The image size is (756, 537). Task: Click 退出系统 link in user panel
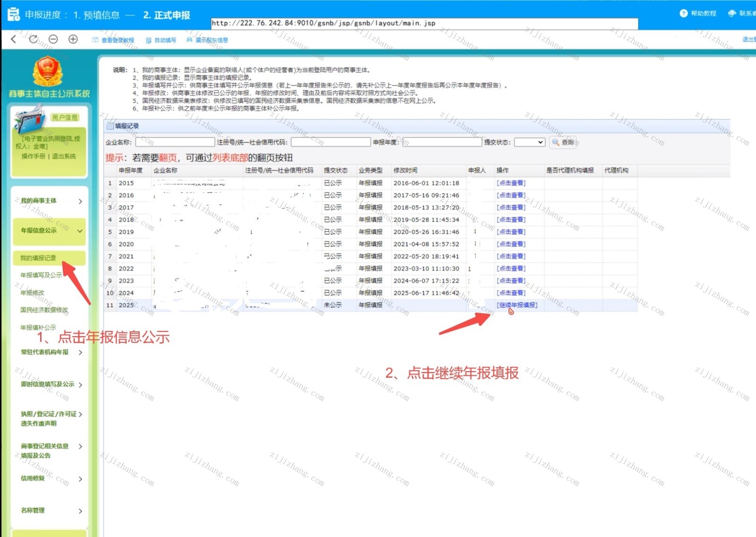click(64, 156)
